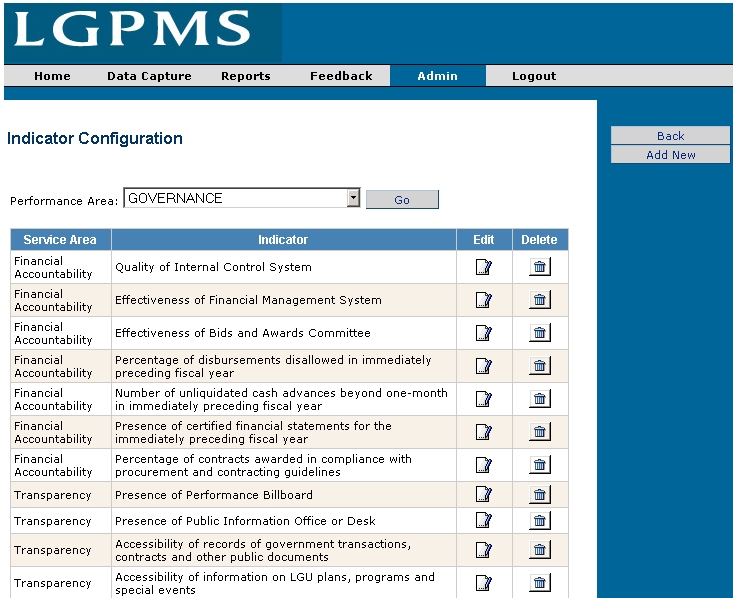This screenshot has height=598, width=733.
Task: Delete Number of unliquidated cash advances indicator
Action: 540,399
